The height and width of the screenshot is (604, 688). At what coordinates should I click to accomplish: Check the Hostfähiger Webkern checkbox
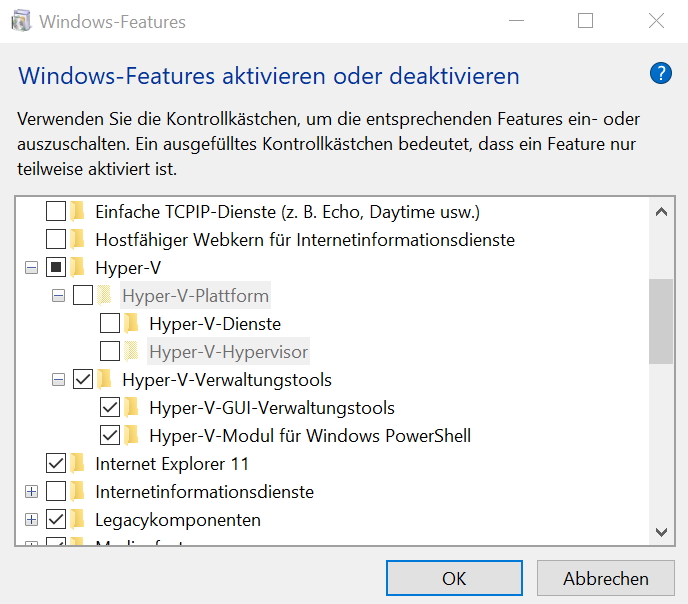pyautogui.click(x=56, y=239)
